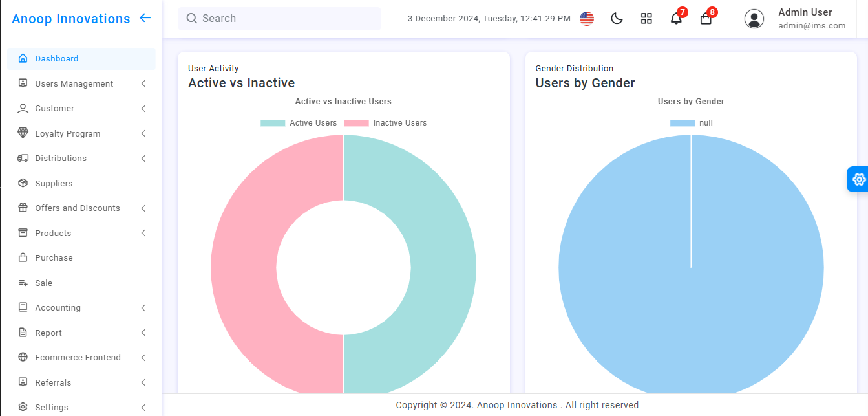
Task: Open the floating settings gear on right edge
Action: 858,179
